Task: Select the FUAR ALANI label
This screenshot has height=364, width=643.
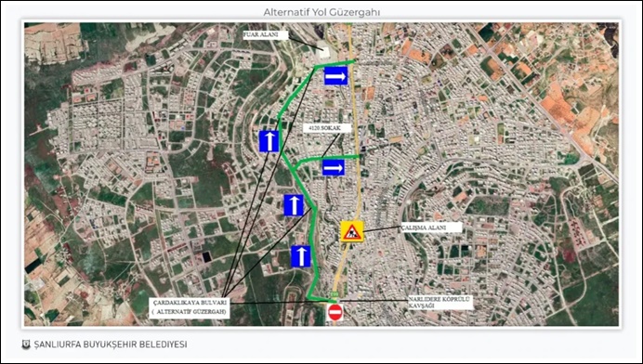Action: (x=266, y=35)
